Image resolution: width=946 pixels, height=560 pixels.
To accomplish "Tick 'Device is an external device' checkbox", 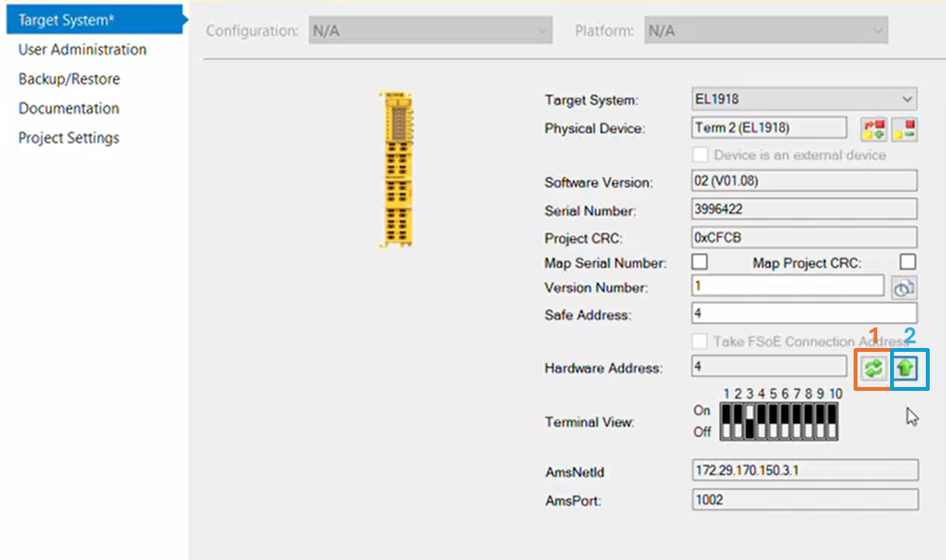I will [700, 155].
